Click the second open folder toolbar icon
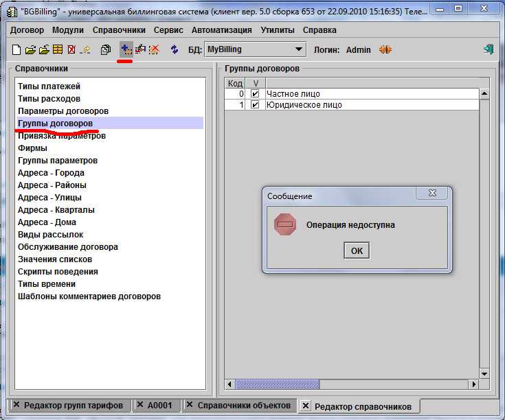Image resolution: width=505 pixels, height=420 pixels. tap(44, 49)
